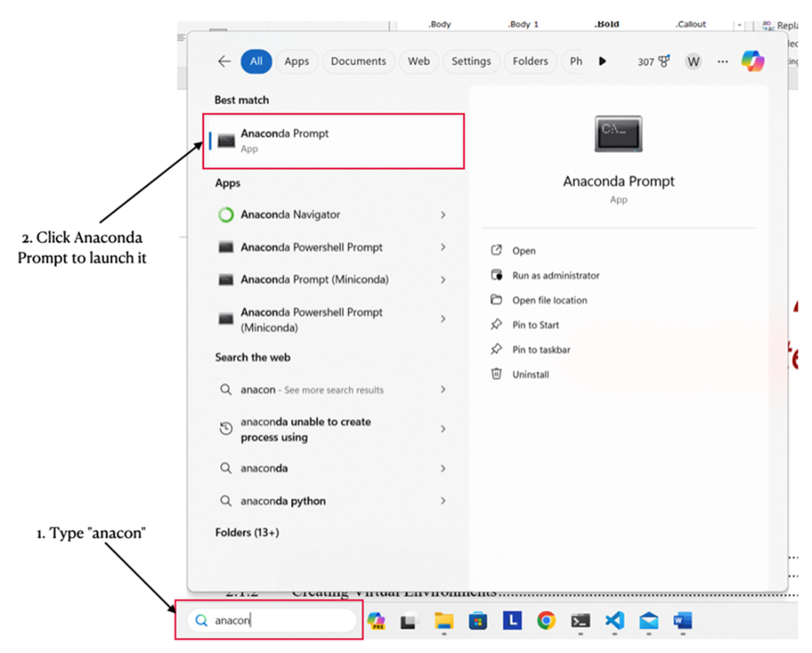Switch to the Documents filter tab
This screenshot has height=653, width=812.
click(x=358, y=62)
